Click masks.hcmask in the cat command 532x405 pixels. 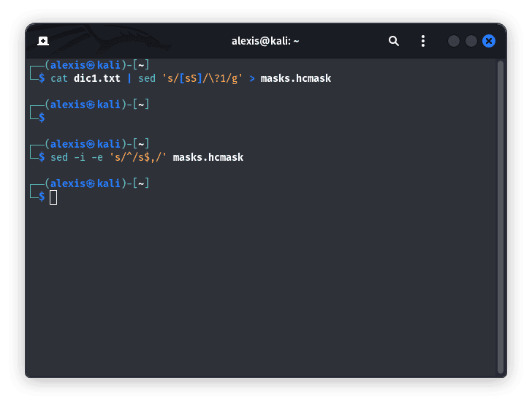(x=296, y=78)
